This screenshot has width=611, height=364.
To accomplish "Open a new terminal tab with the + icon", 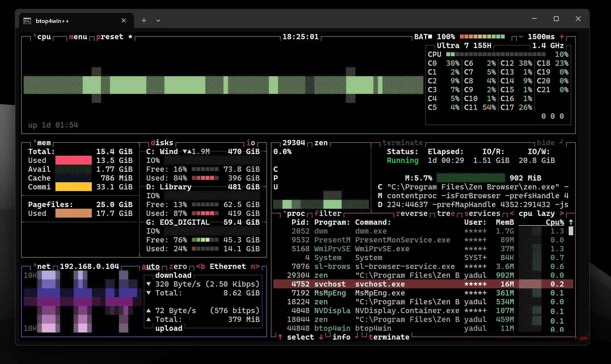I will coord(144,20).
